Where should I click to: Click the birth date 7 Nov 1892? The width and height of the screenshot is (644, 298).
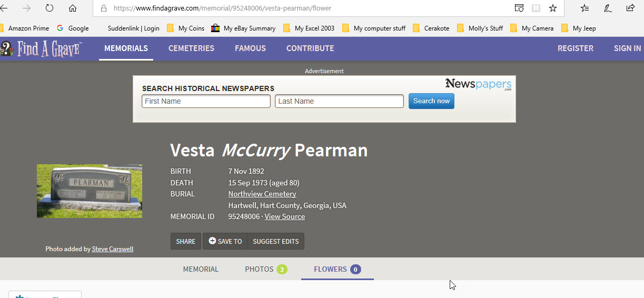coord(246,171)
